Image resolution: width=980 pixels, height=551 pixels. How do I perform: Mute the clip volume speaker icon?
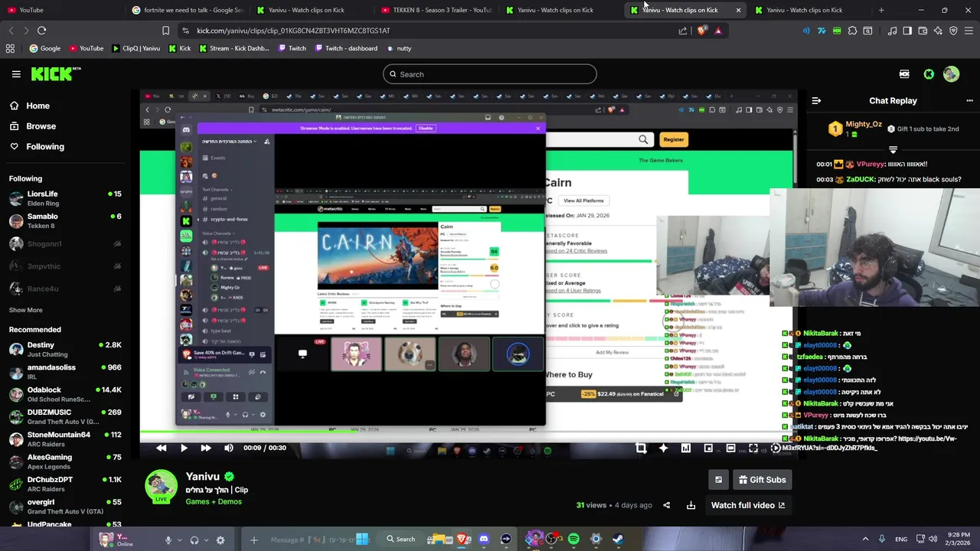229,448
